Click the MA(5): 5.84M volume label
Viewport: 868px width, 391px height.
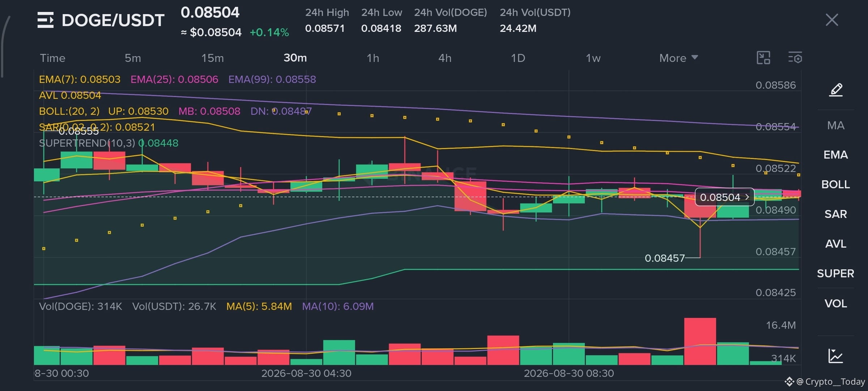click(259, 307)
